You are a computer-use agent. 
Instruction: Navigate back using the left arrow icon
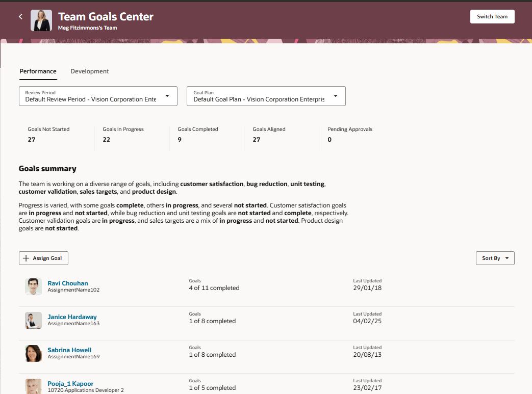tap(20, 16)
